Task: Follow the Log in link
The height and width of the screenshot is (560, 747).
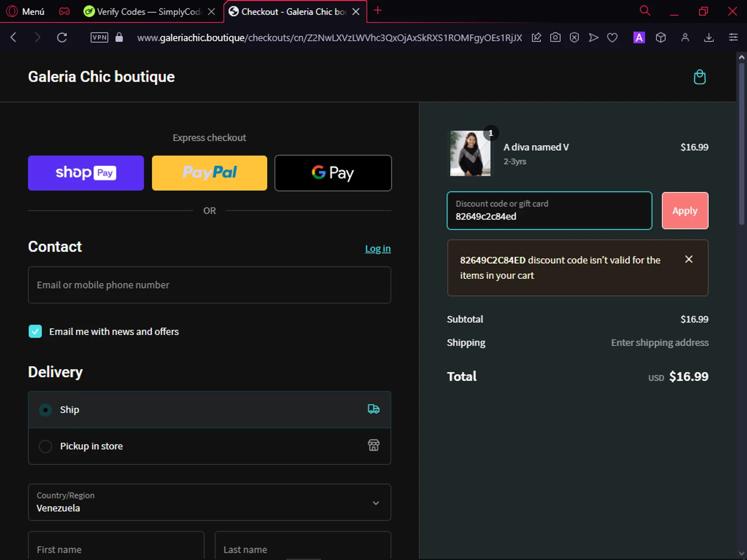Action: coord(378,248)
